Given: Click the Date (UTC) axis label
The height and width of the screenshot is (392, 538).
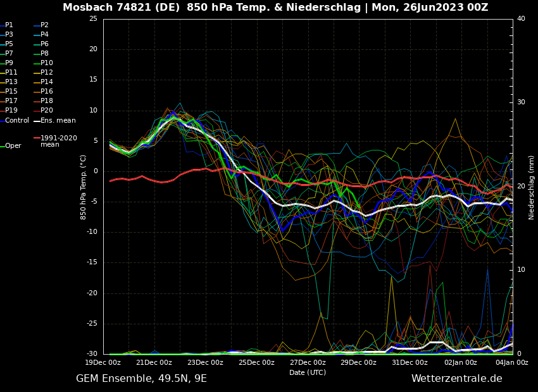Looking at the screenshot, I should (x=308, y=372).
